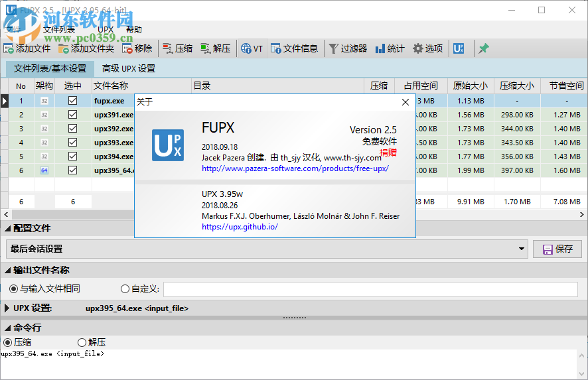Screen dimensions: 588x380
Task: Open the 过滤器 (filter) tool
Action: 348,48
